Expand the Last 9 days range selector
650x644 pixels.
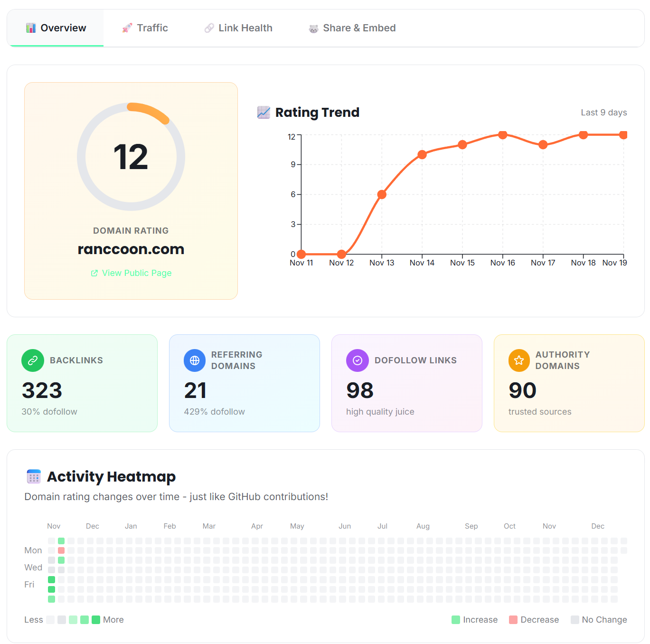(603, 113)
